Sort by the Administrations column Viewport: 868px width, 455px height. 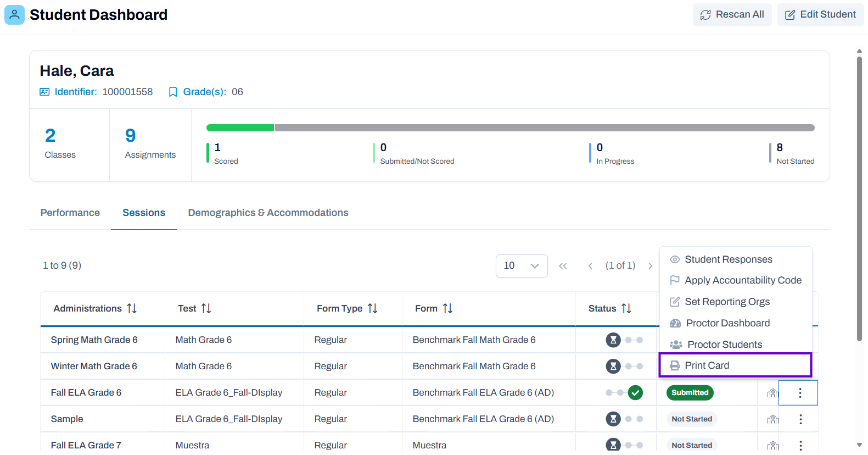point(132,309)
